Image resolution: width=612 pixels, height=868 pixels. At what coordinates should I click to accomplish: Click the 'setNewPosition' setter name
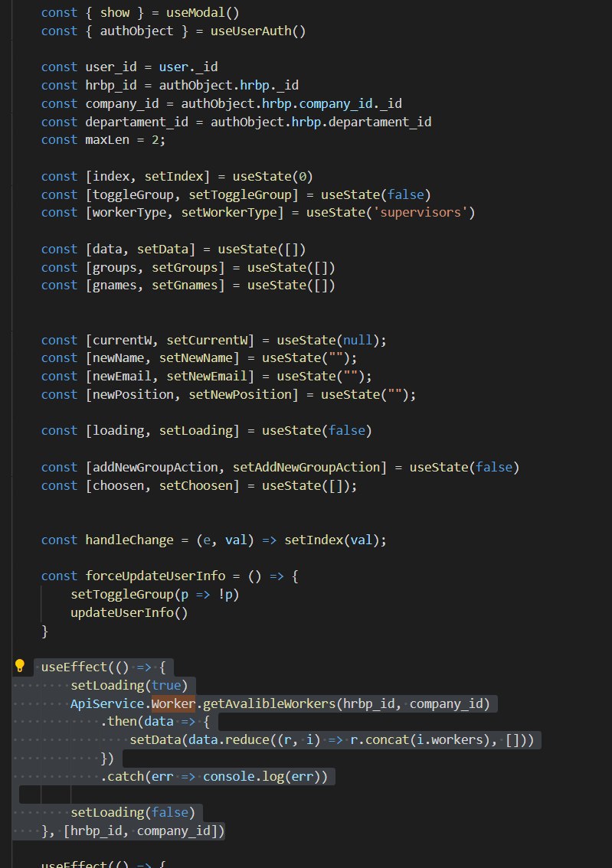(x=240, y=394)
